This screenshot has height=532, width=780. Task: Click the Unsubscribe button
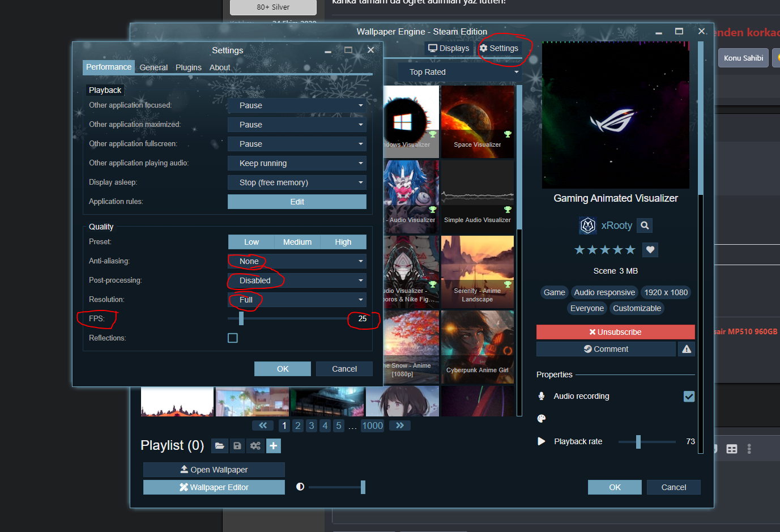tap(616, 332)
